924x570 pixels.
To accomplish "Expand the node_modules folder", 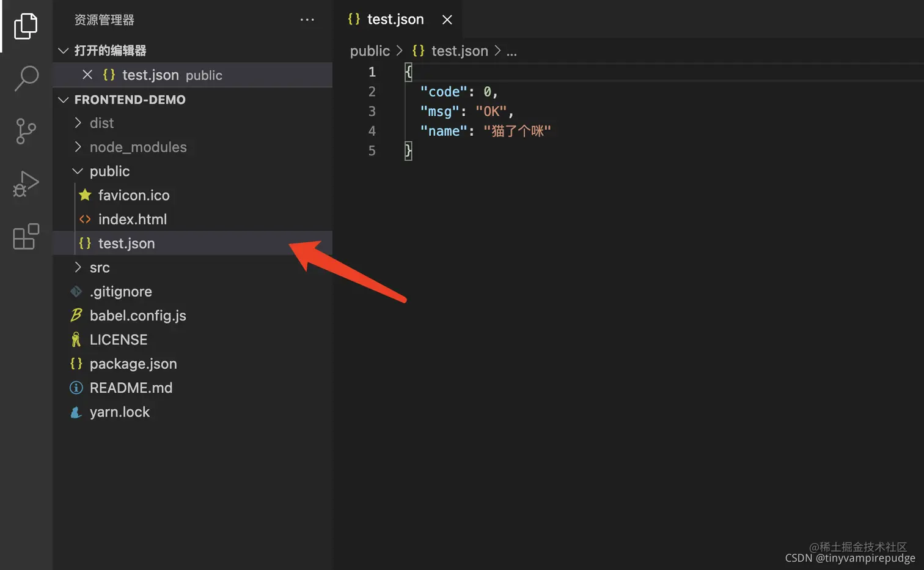I will coord(78,147).
